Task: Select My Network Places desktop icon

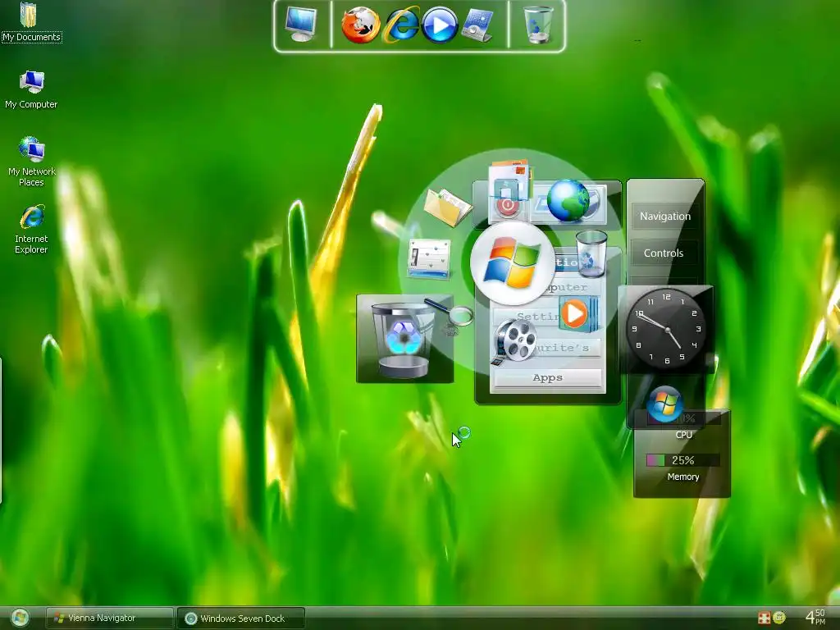Action: 32,161
